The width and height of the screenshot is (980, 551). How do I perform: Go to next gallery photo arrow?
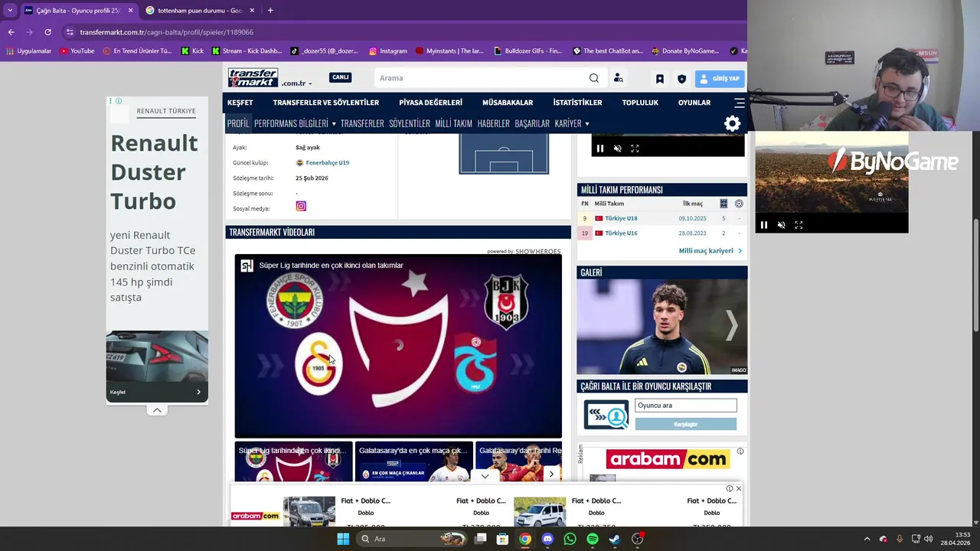click(731, 326)
